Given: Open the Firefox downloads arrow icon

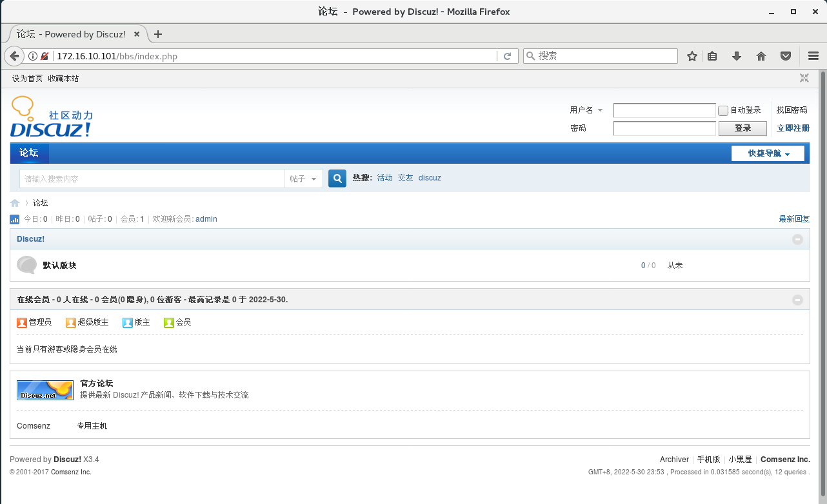Looking at the screenshot, I should (737, 56).
